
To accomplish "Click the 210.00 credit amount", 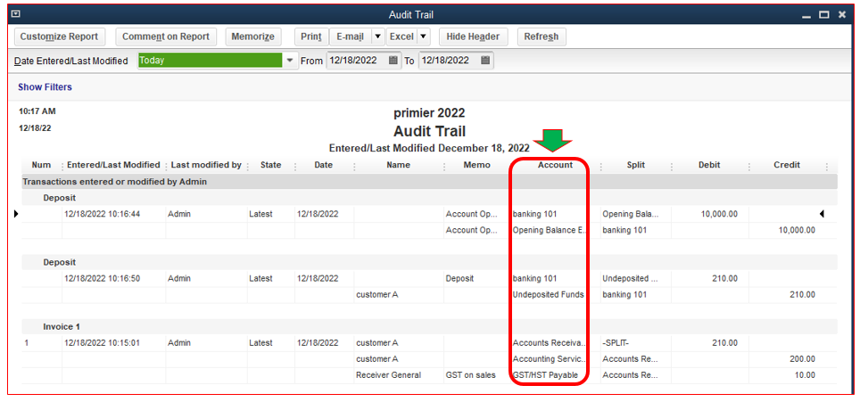I will click(802, 295).
